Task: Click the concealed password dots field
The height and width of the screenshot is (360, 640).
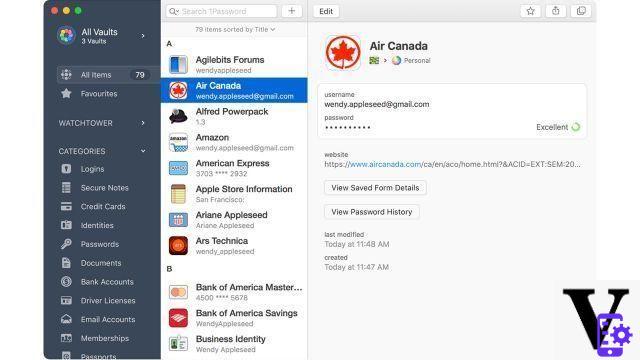Action: pyautogui.click(x=347, y=128)
